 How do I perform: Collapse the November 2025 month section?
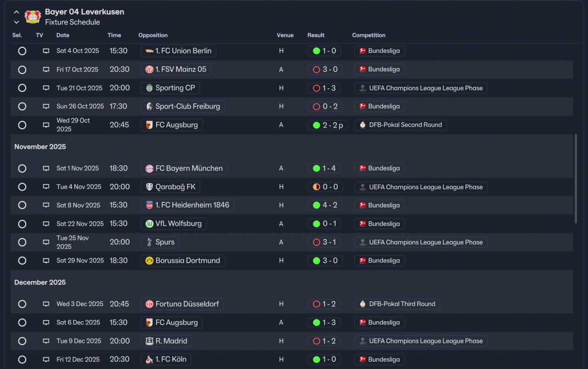point(40,147)
